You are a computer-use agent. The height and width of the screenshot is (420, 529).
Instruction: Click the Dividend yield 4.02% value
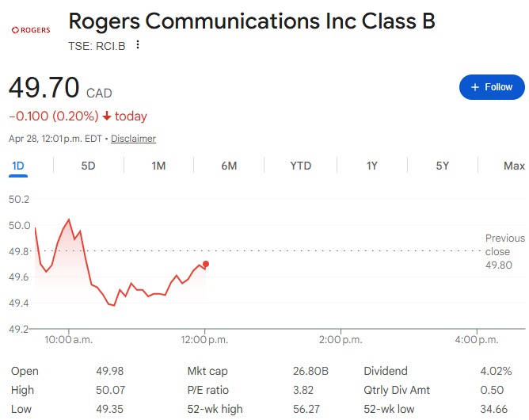coord(495,371)
